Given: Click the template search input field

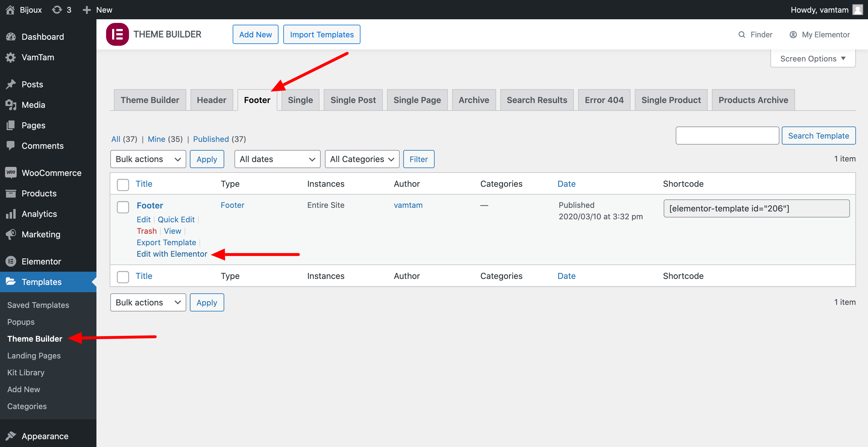Looking at the screenshot, I should pyautogui.click(x=727, y=136).
